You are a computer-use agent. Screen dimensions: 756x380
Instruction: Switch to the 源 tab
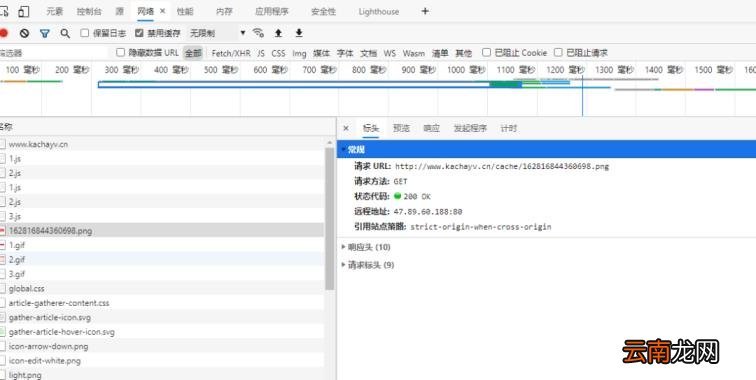(120, 12)
